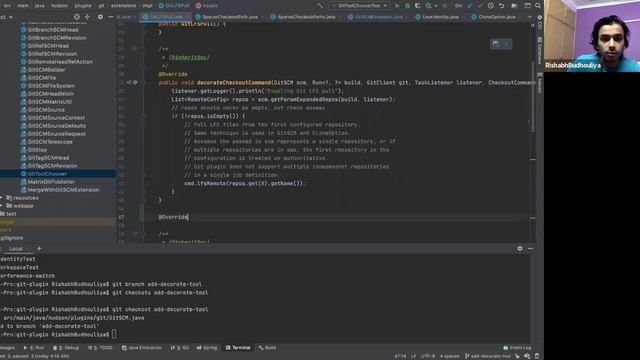The width and height of the screenshot is (640, 360).
Task: Click the terminal command prompt input
Action: 114,334
